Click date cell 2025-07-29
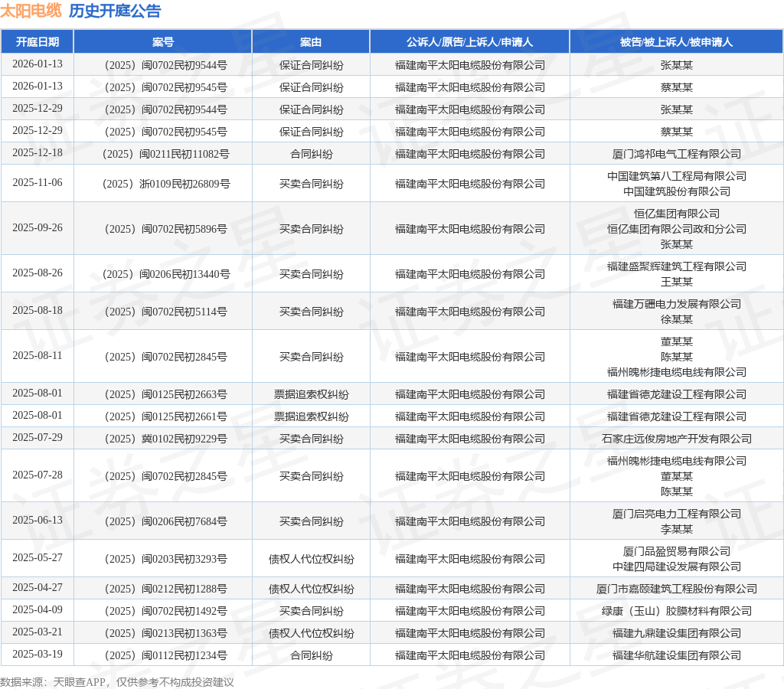Screen dimensions: 784x689 [38, 437]
